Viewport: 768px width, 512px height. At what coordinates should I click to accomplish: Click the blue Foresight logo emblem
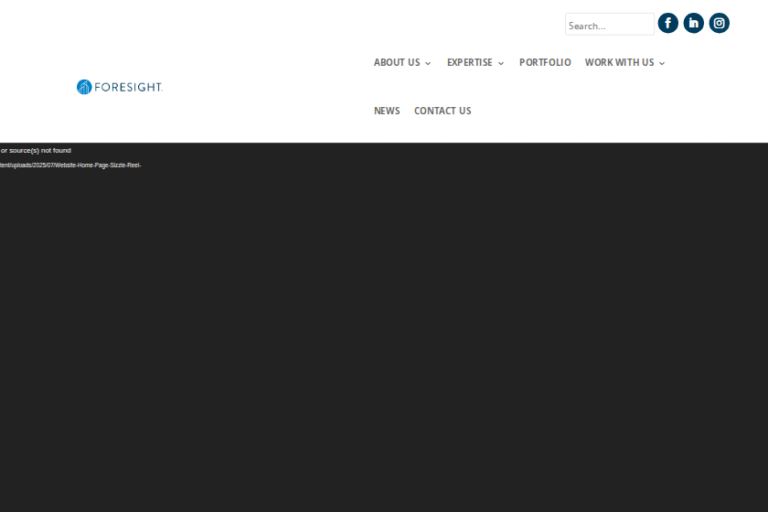[x=84, y=87]
